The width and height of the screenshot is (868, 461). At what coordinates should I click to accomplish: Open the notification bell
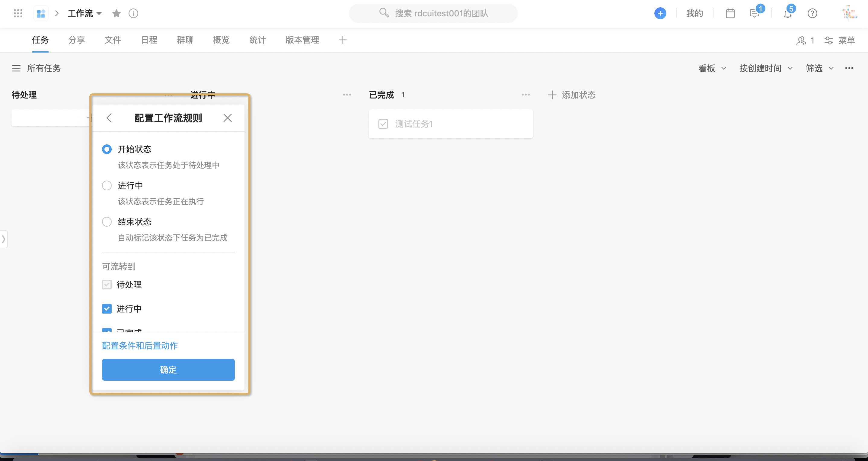(787, 14)
